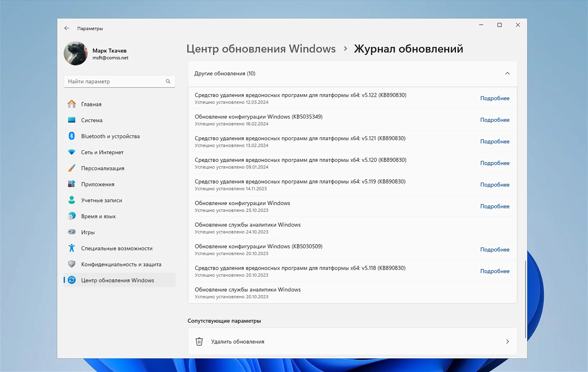Viewport: 588px width, 372px height.
Task: Click the Другие обновления (10) label
Action: pyautogui.click(x=225, y=73)
